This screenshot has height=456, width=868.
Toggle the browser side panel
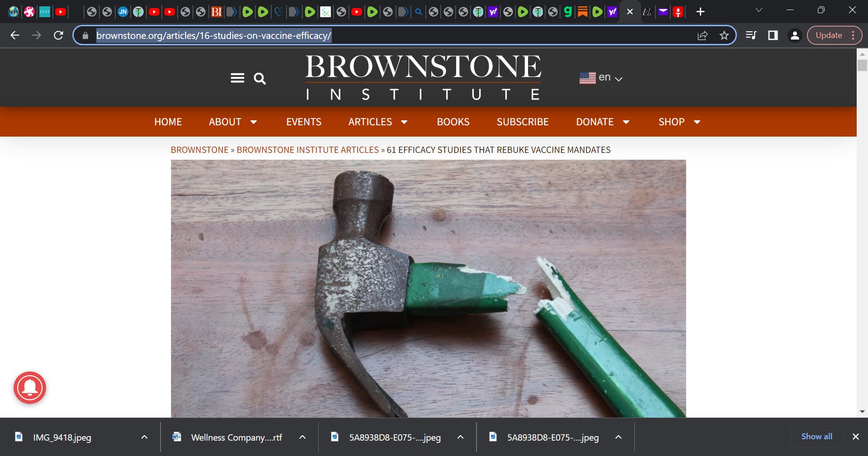click(773, 35)
